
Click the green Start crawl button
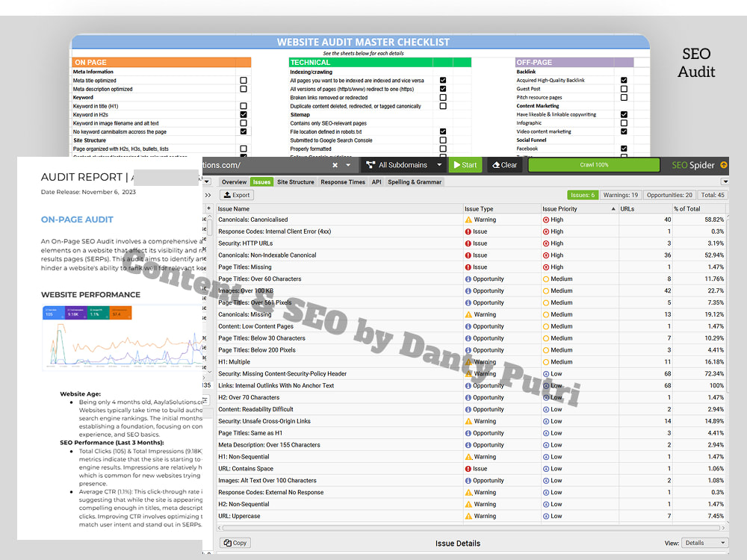coord(465,165)
